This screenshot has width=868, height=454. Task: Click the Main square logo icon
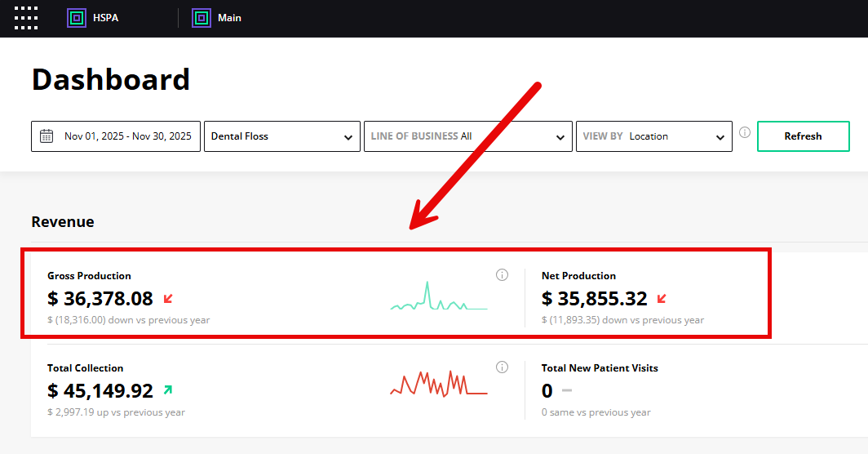point(201,18)
